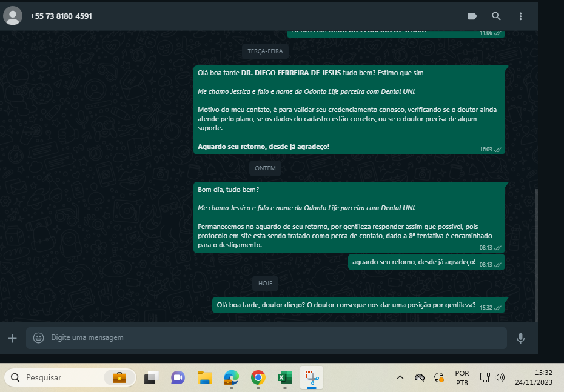Open Excel from the taskbar
Image resolution: width=564 pixels, height=392 pixels.
coord(285,377)
